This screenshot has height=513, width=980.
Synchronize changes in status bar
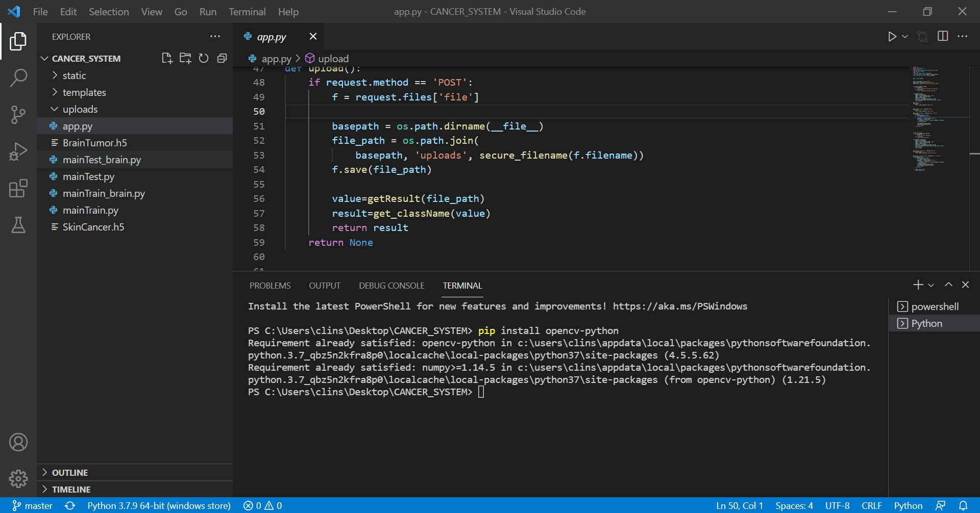[x=70, y=505]
